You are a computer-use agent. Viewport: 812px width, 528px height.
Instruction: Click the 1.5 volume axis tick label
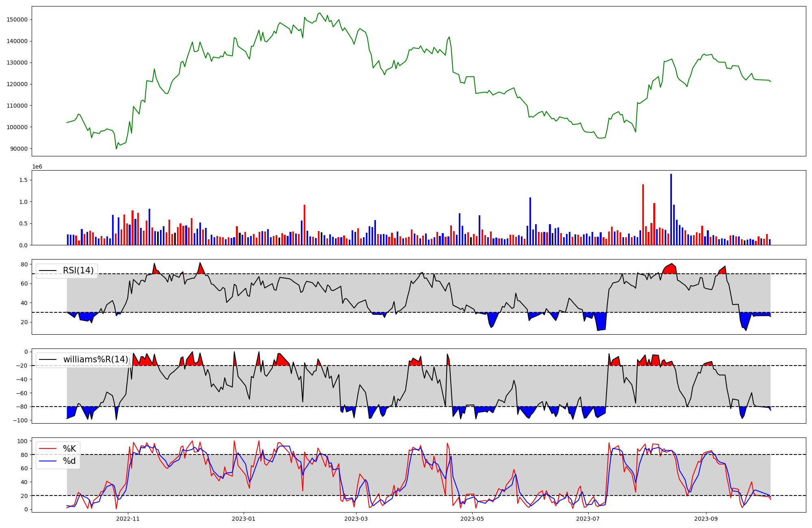[24, 180]
